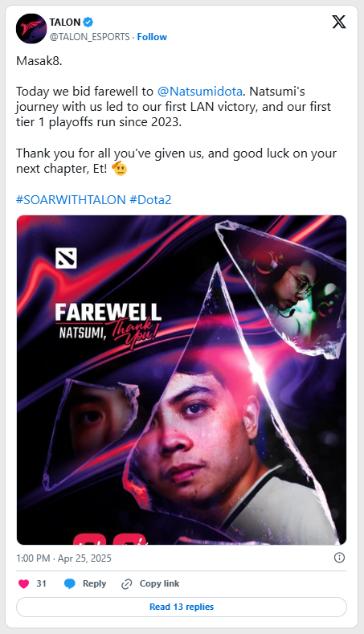Click the blue verified badge
The height and width of the screenshot is (634, 364).
(x=88, y=22)
